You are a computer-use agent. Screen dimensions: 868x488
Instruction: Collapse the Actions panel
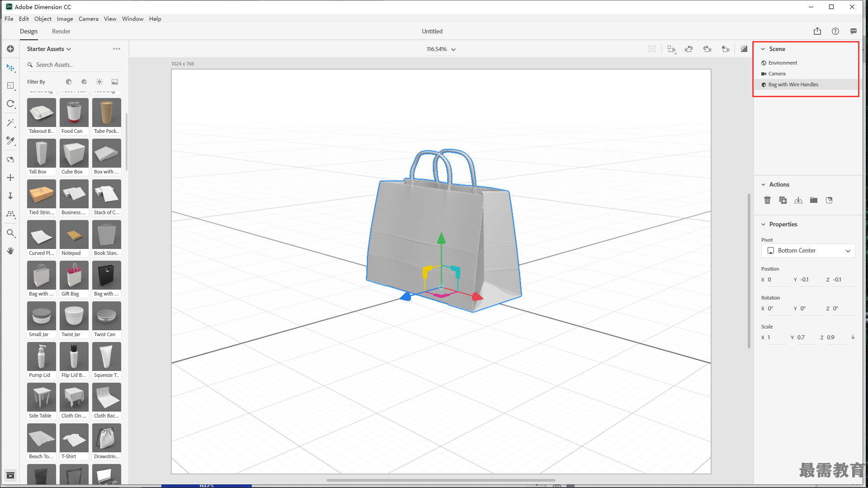pyautogui.click(x=763, y=184)
